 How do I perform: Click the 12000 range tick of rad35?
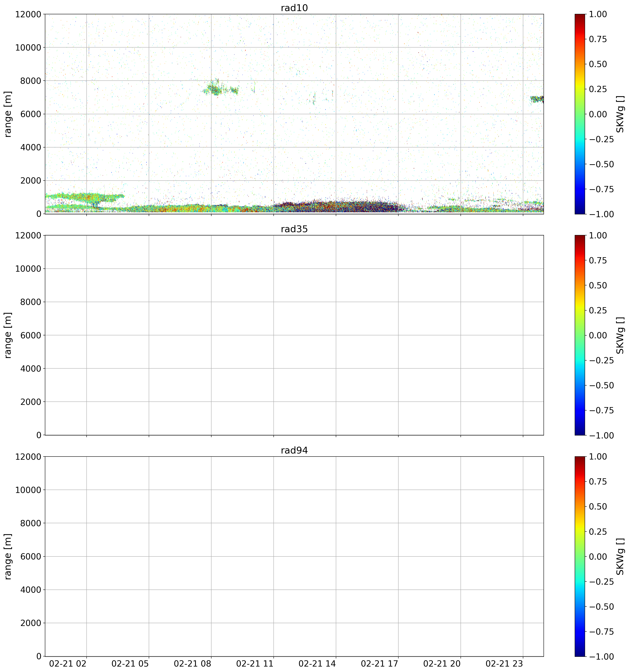(28, 236)
